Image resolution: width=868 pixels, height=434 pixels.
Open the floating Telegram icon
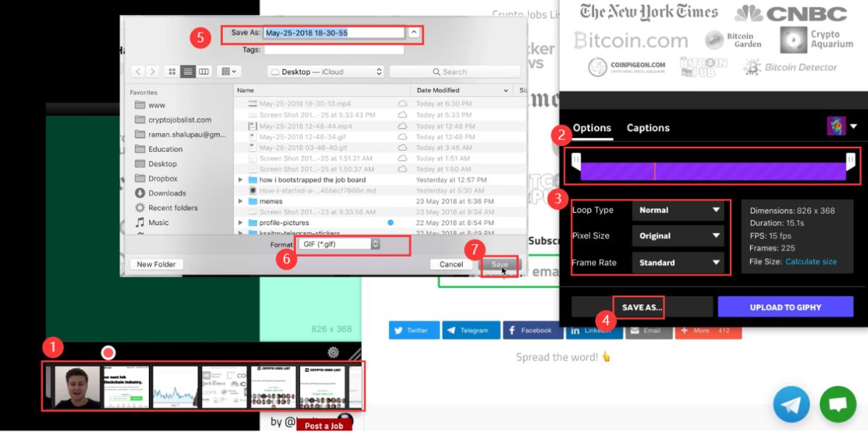(791, 404)
